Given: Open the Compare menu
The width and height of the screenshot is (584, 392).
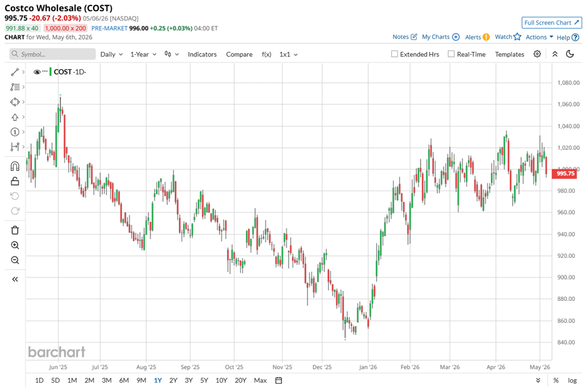Looking at the screenshot, I should (x=239, y=54).
